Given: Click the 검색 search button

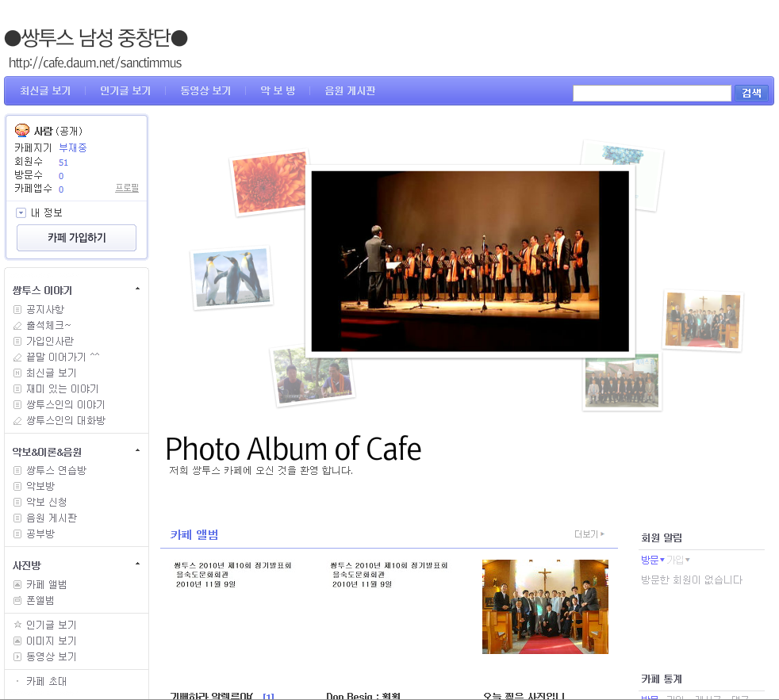Looking at the screenshot, I should 751,93.
